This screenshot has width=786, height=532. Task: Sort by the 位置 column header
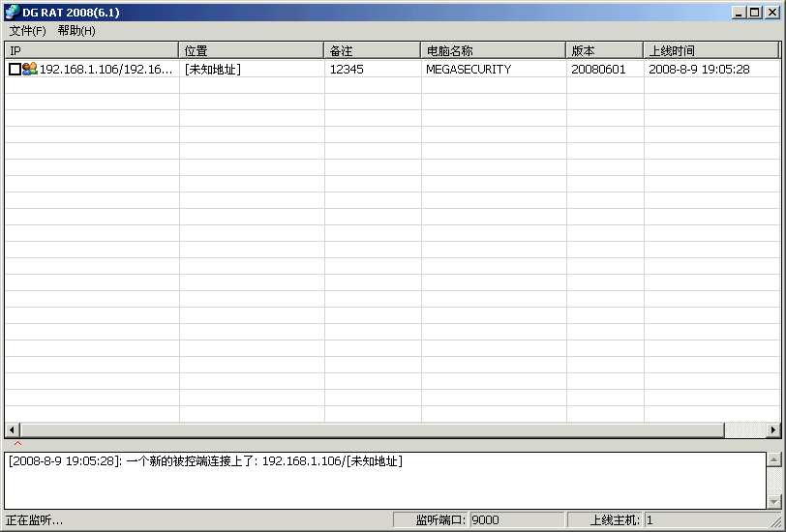pyautogui.click(x=251, y=50)
